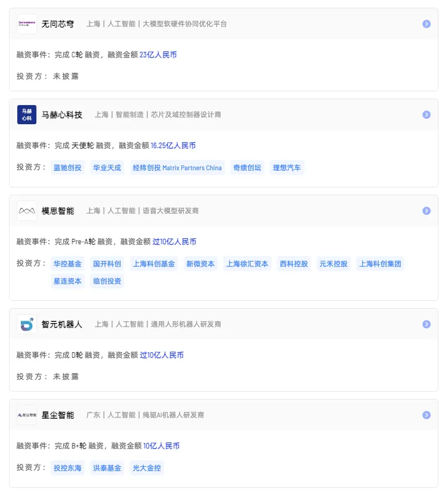The image size is (448, 498).
Task: Open 智元机器人 card arrow icon
Action: coord(427,324)
